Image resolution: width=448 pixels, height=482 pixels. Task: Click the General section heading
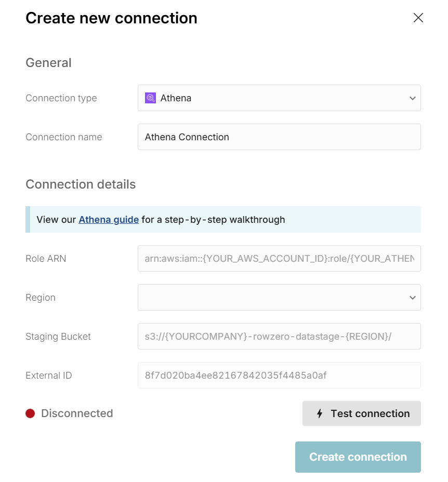(48, 62)
